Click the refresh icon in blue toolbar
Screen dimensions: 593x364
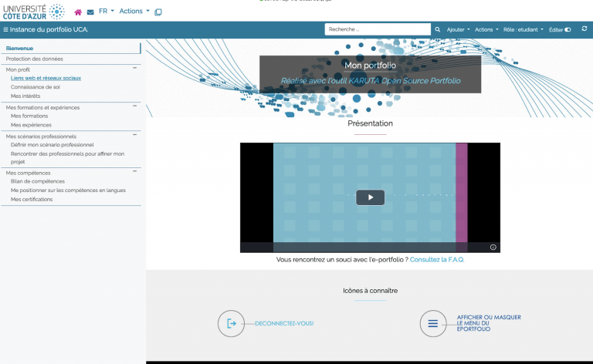tap(585, 29)
